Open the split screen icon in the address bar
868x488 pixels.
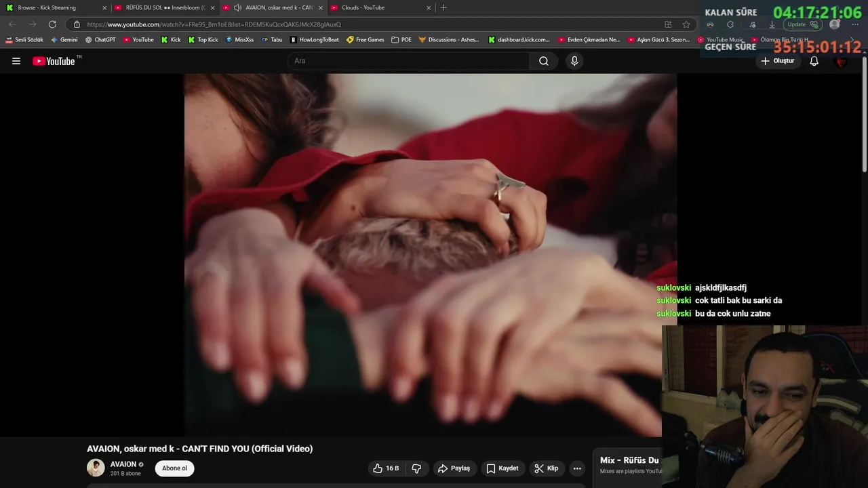(668, 24)
